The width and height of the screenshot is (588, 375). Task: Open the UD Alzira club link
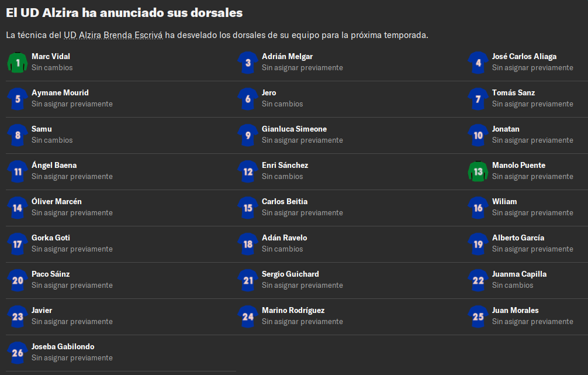tap(82, 35)
